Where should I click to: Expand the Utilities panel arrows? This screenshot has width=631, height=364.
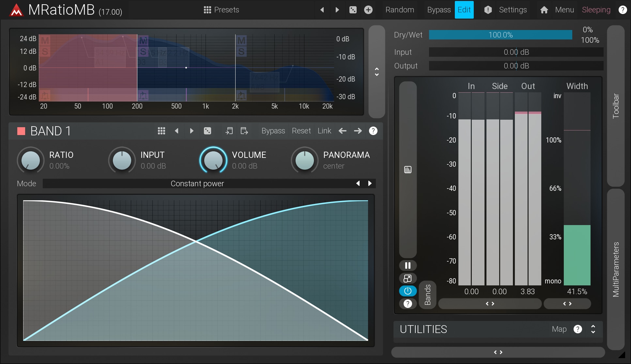[593, 329]
